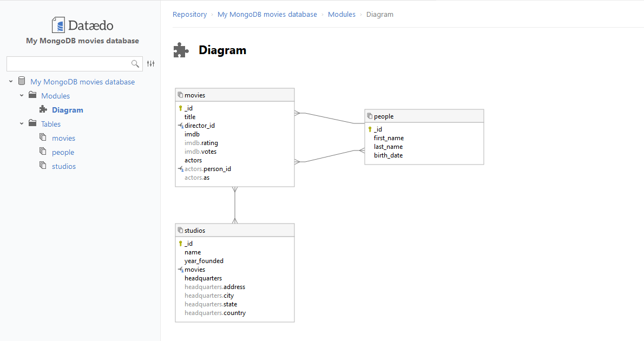Click the table icon in the people diagram header
644x341 pixels.
(370, 116)
